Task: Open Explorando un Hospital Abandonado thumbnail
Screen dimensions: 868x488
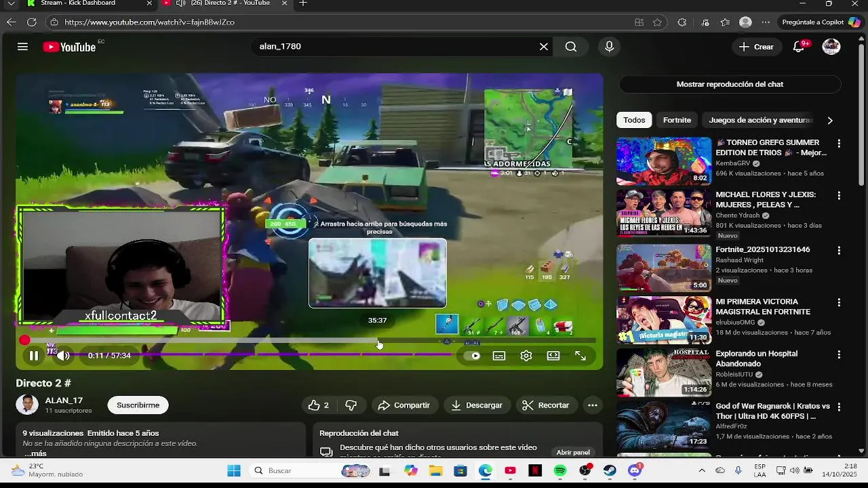Action: coord(663,372)
